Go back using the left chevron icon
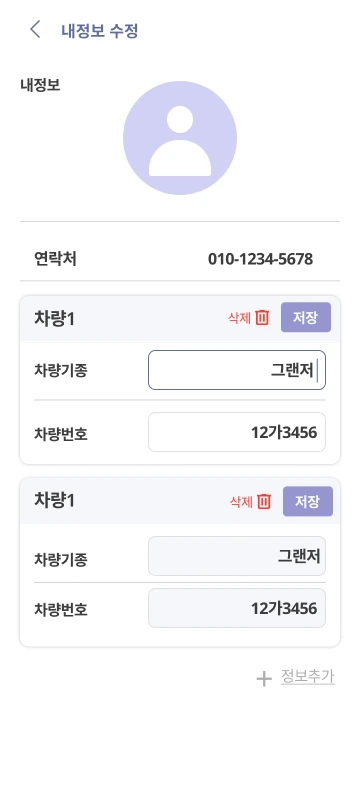The height and width of the screenshot is (800, 360). (35, 30)
